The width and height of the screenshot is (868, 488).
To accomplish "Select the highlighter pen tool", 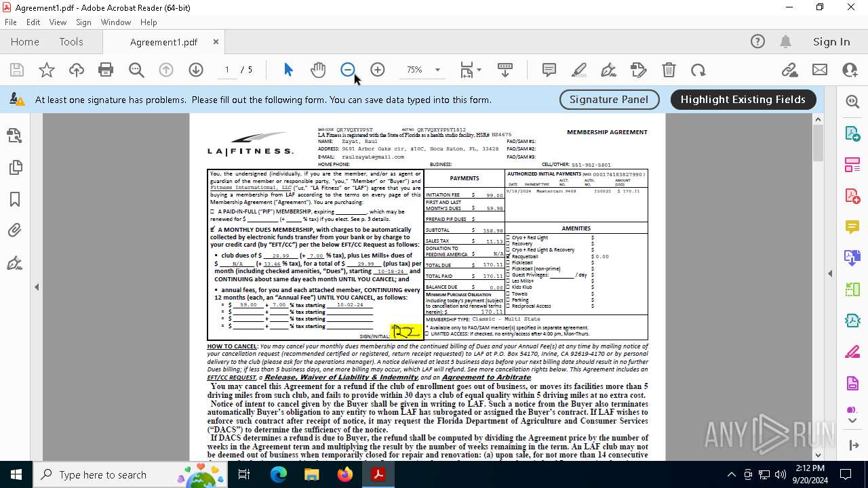I will click(579, 70).
